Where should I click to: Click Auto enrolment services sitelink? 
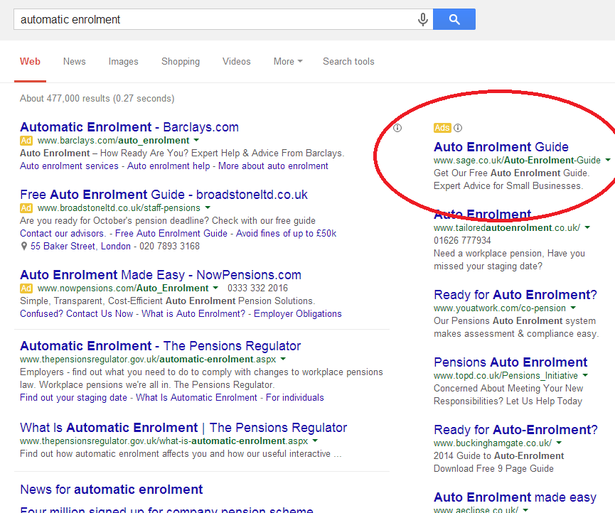[69, 166]
